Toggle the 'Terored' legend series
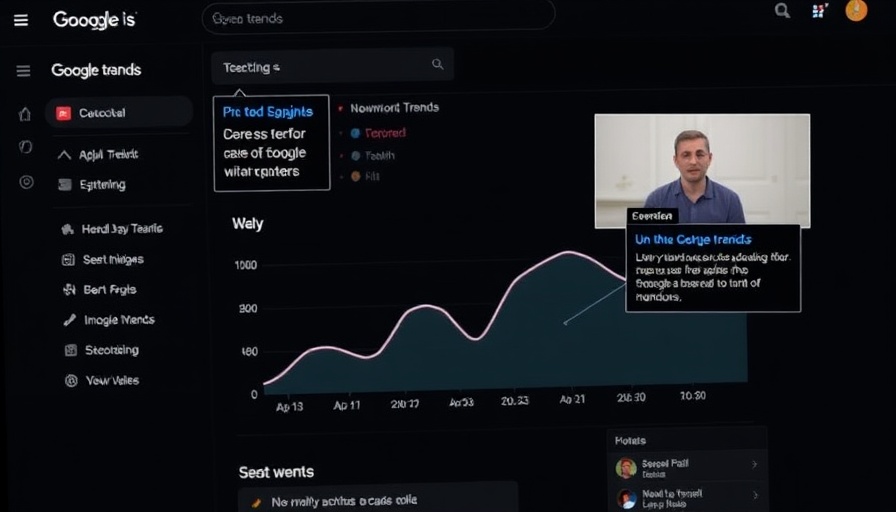The height and width of the screenshot is (512, 896). pyautogui.click(x=385, y=133)
